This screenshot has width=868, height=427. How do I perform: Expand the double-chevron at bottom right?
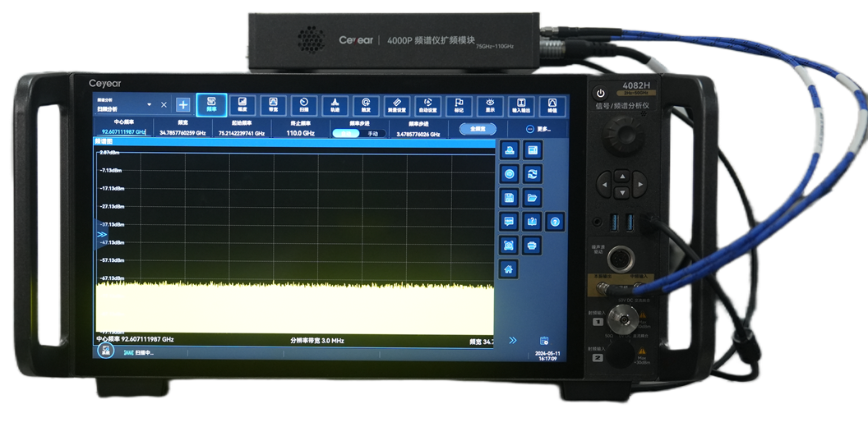[x=513, y=340]
